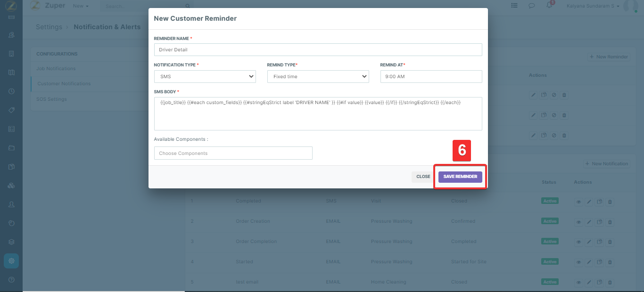
Task: Open the list view icon in header
Action: (x=514, y=6)
